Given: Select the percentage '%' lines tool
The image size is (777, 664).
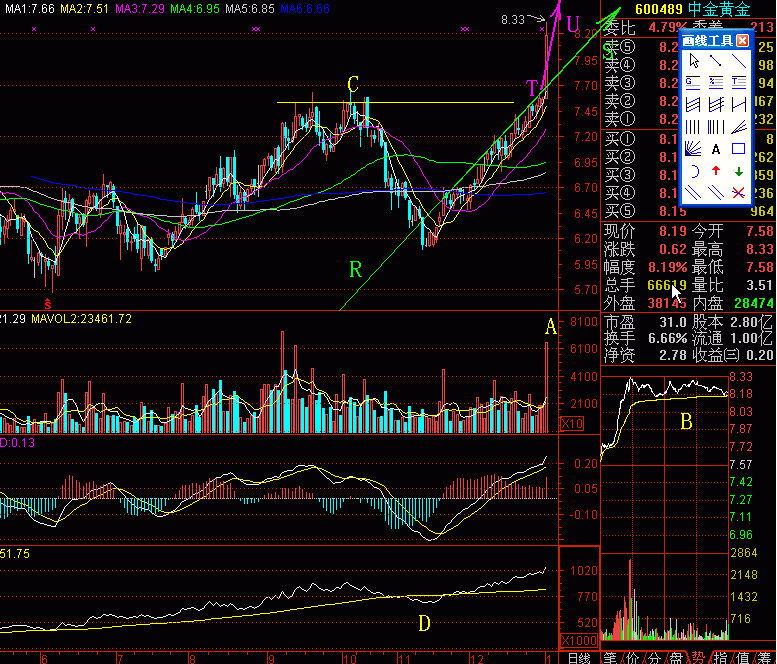Looking at the screenshot, I should [716, 82].
